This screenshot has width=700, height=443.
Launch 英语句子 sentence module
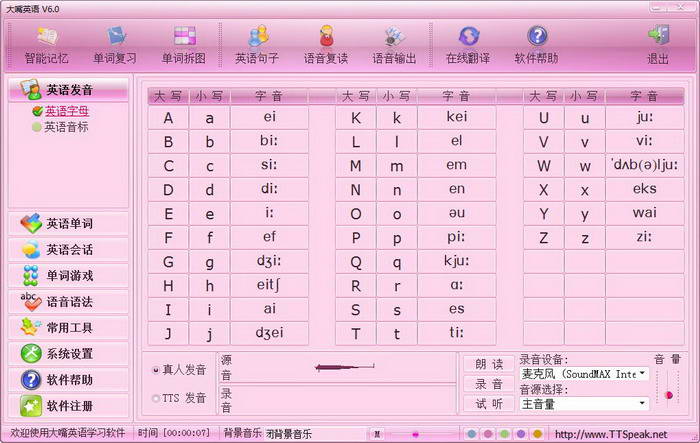[x=259, y=43]
